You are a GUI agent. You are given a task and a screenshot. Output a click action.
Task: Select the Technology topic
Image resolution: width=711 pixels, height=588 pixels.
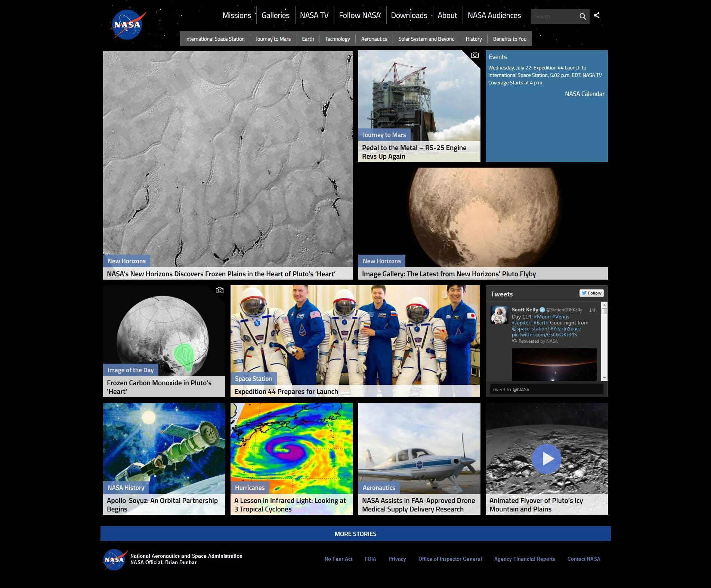[337, 39]
